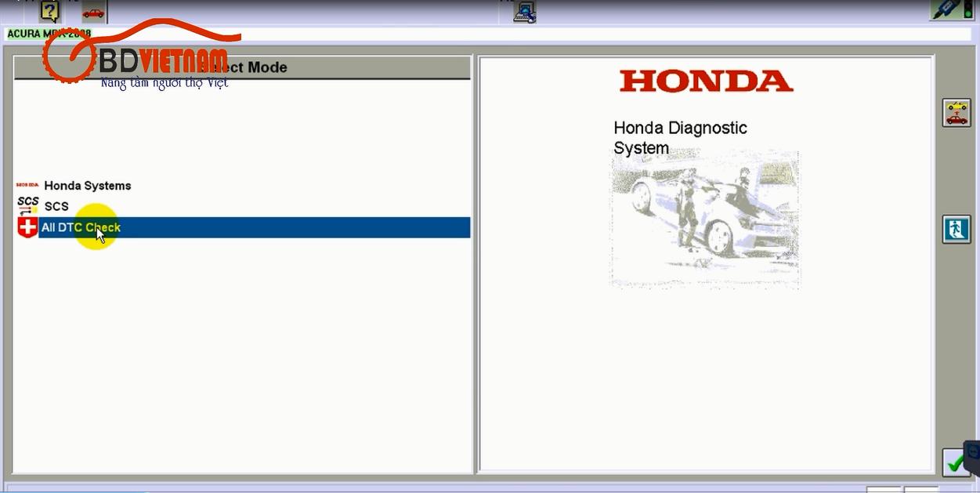Click the vehicle select icon on right sidebar

coord(956,113)
